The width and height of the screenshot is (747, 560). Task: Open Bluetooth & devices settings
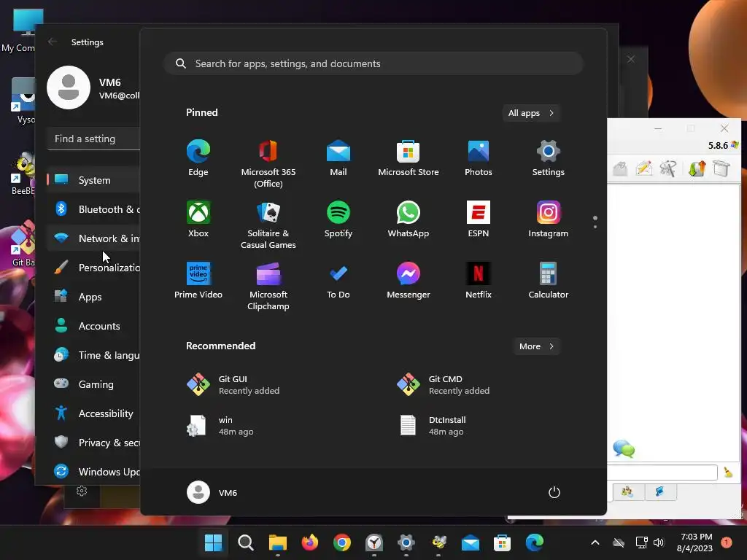click(94, 209)
